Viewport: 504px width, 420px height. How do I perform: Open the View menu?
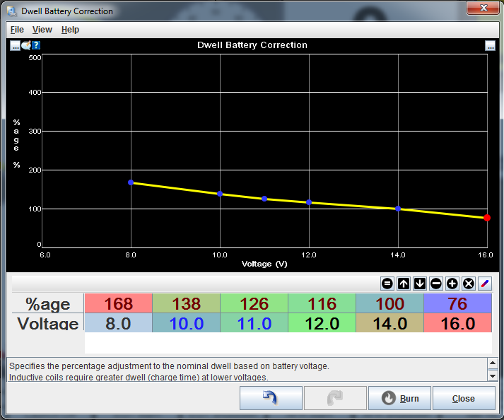tap(42, 30)
